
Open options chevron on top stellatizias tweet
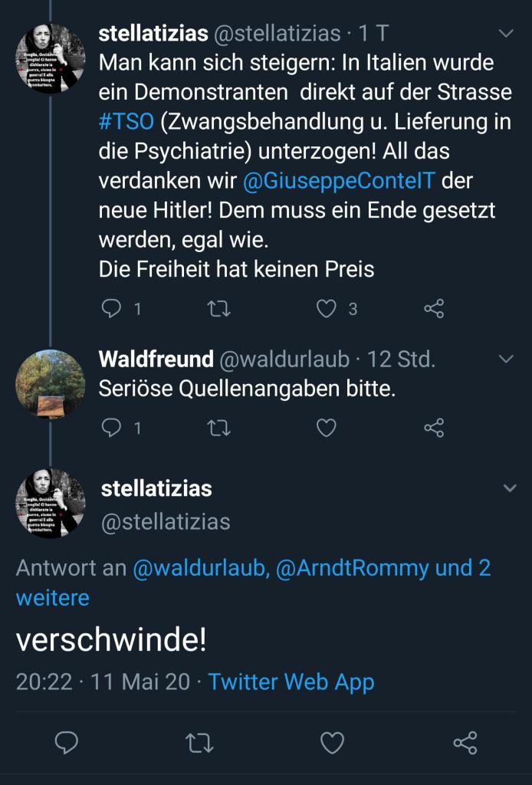tap(506, 33)
